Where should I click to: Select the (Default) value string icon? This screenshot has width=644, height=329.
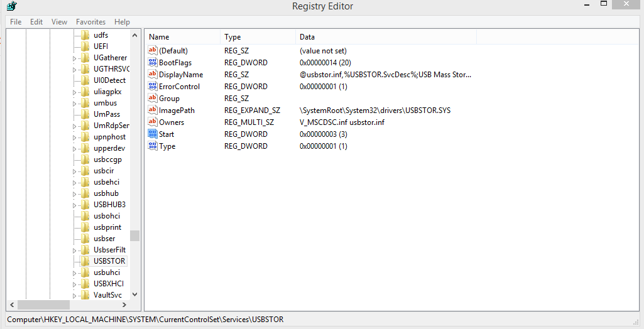[153, 50]
